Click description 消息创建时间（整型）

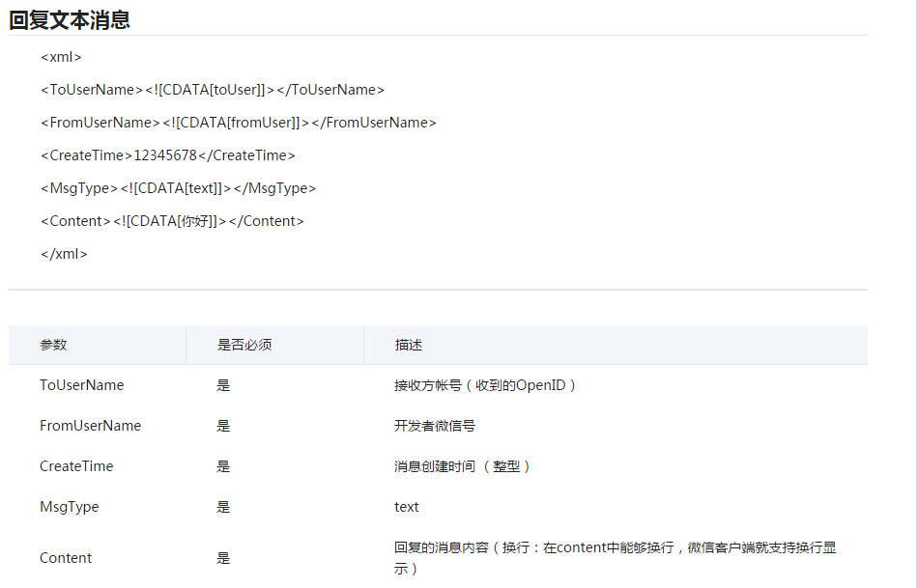coord(462,466)
